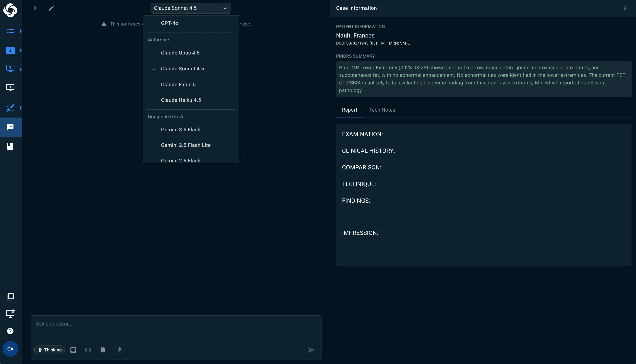
Task: Click the TECHNIQUE: report heading
Action: [x=359, y=184]
